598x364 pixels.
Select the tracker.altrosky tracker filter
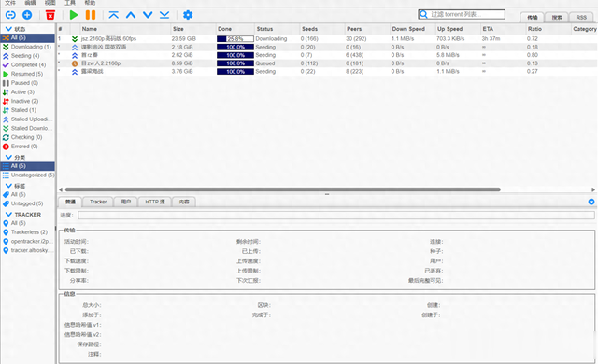coord(28,250)
